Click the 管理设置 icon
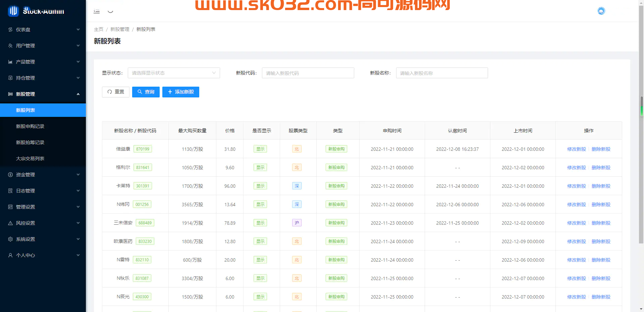Viewport: 644px width, 312px height. pyautogui.click(x=10, y=207)
